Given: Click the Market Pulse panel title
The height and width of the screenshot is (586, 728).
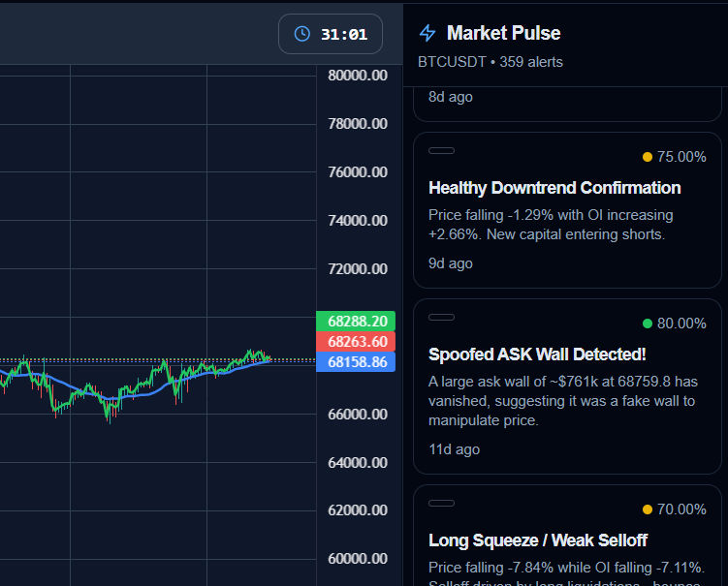Looking at the screenshot, I should tap(504, 33).
